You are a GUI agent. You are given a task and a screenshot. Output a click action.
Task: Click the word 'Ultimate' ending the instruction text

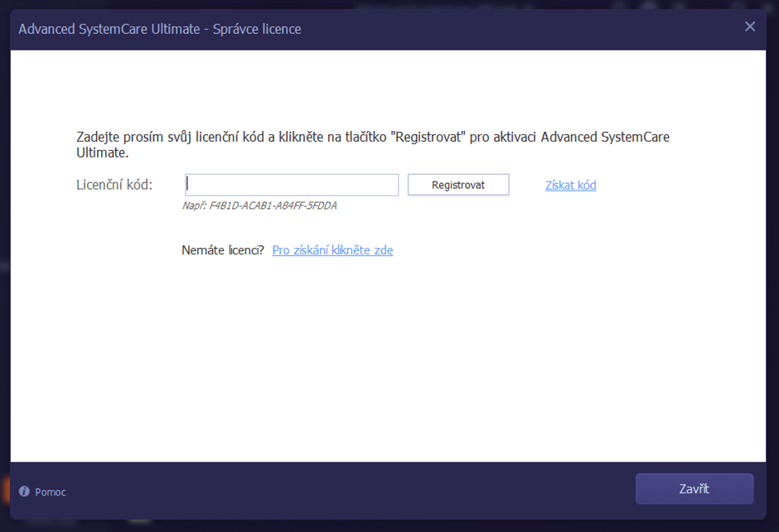(101, 153)
